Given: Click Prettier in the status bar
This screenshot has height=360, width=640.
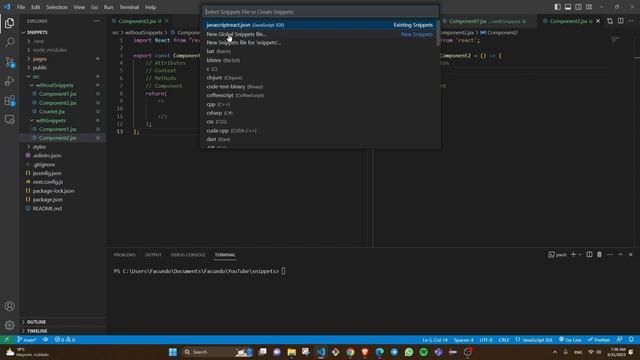Looking at the screenshot, I should coord(599,340).
